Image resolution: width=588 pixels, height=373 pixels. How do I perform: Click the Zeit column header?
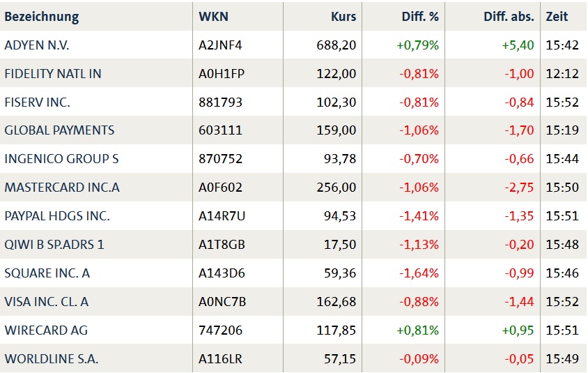coord(557,17)
